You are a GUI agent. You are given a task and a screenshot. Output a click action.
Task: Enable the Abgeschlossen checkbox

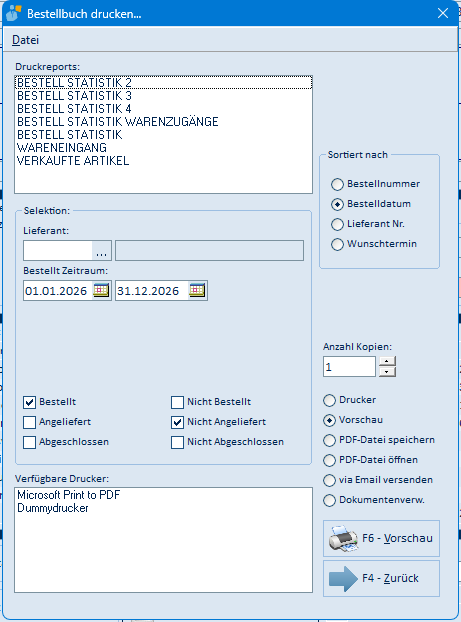click(29, 442)
